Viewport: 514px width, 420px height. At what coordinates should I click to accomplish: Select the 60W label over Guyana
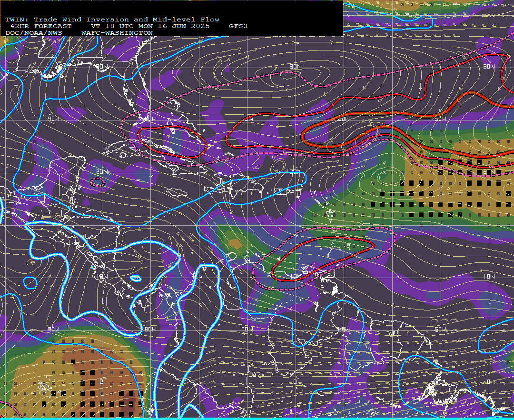pyautogui.click(x=344, y=329)
